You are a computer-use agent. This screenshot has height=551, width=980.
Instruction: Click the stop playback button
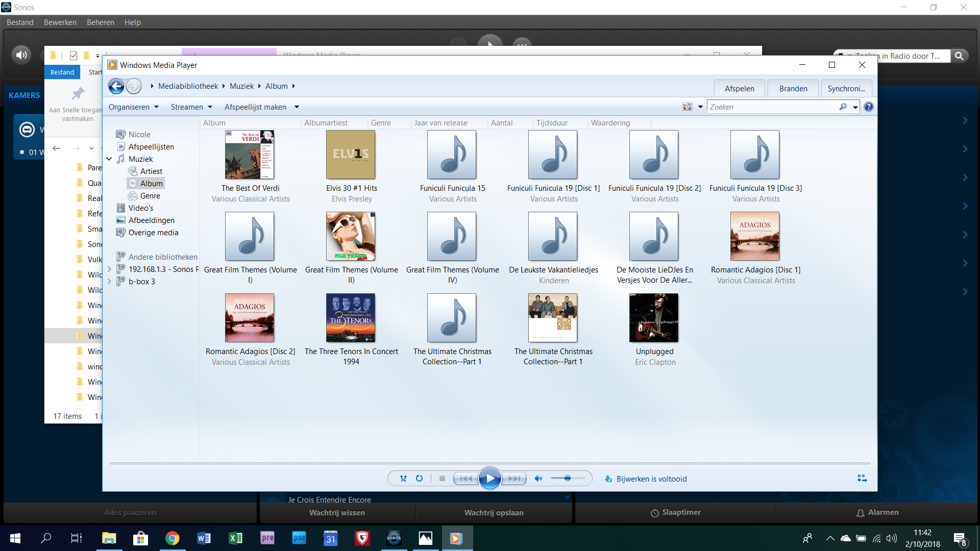(442, 479)
